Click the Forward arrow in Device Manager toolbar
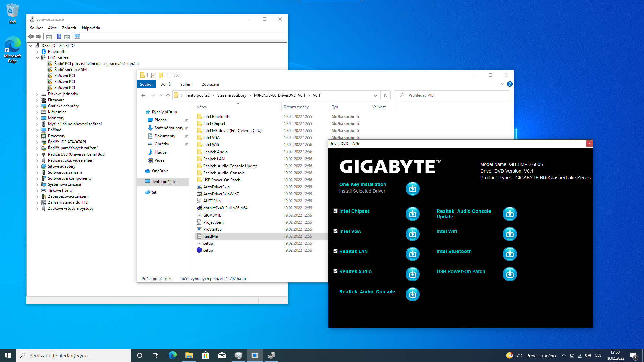The width and height of the screenshot is (644, 362). [x=39, y=36]
